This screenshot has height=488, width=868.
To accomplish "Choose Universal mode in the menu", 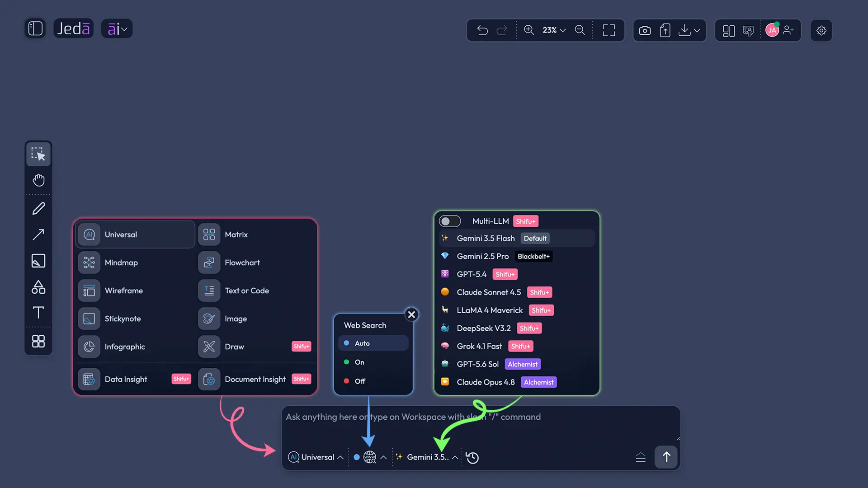I will [135, 235].
